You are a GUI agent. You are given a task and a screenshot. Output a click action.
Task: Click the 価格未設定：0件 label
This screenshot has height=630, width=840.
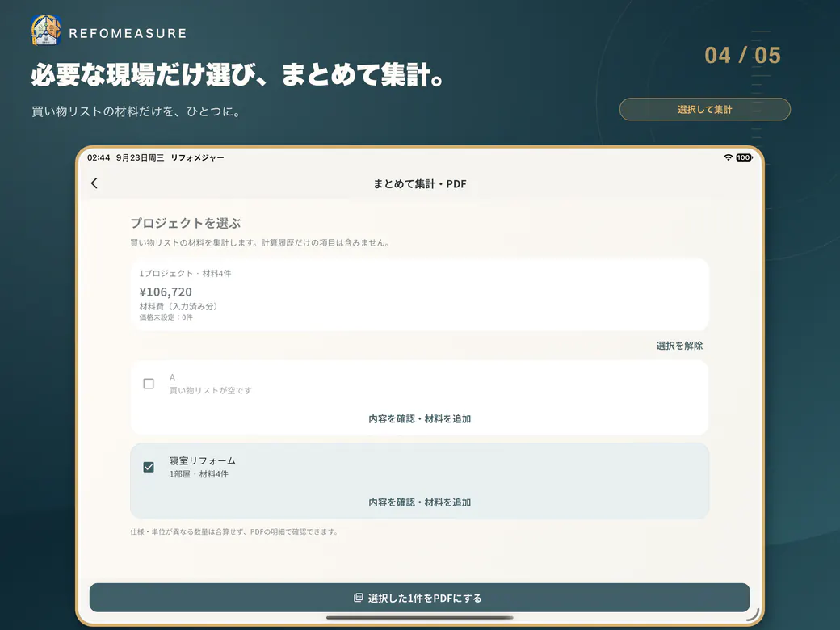166,317
